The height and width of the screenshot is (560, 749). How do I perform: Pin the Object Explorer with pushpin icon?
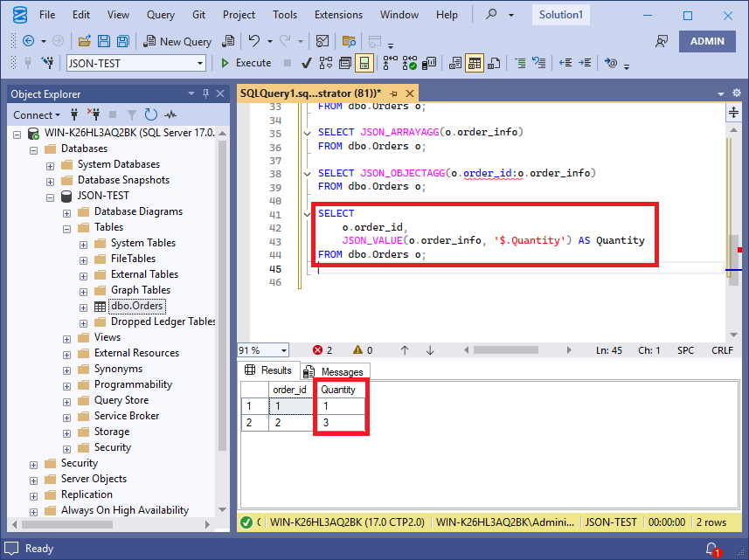[205, 93]
